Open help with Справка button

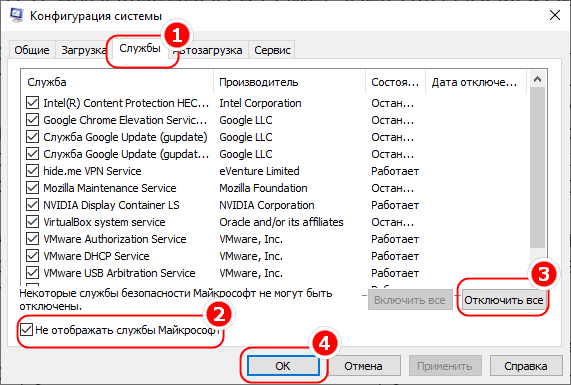526,366
